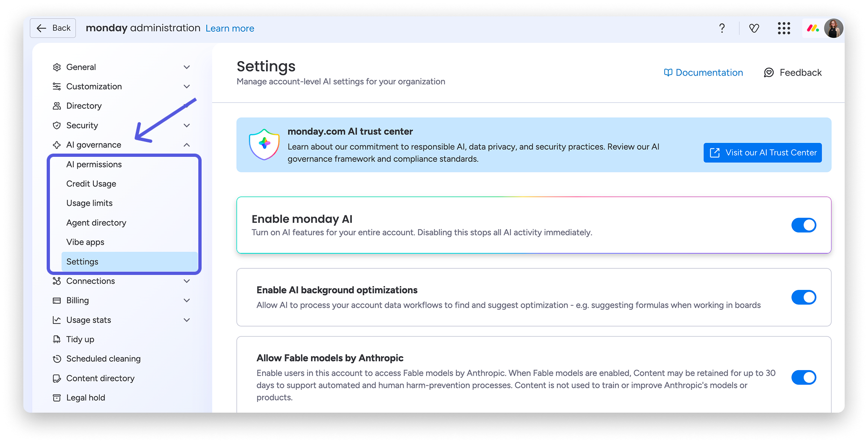This screenshot has height=443, width=868.
Task: Click the Directory people icon
Action: point(57,106)
